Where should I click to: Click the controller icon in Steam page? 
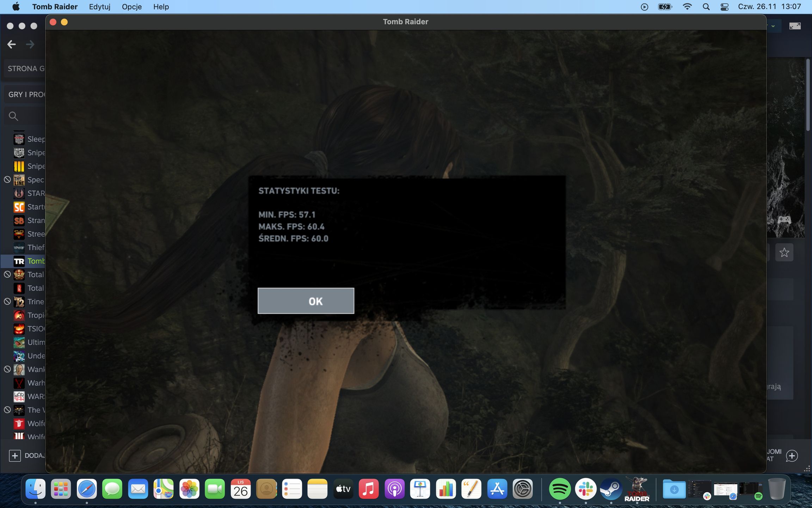784,220
